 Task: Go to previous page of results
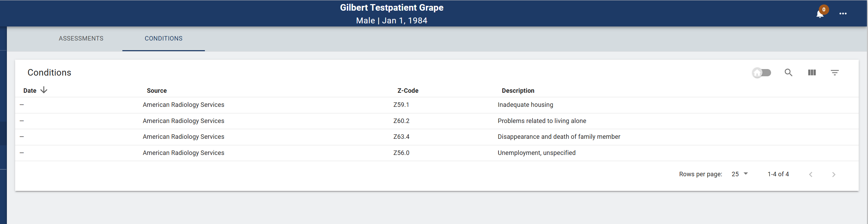(x=811, y=175)
